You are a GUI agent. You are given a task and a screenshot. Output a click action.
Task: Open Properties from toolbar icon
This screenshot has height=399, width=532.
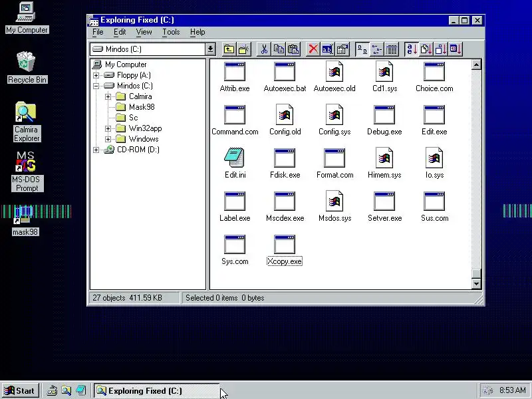point(342,49)
